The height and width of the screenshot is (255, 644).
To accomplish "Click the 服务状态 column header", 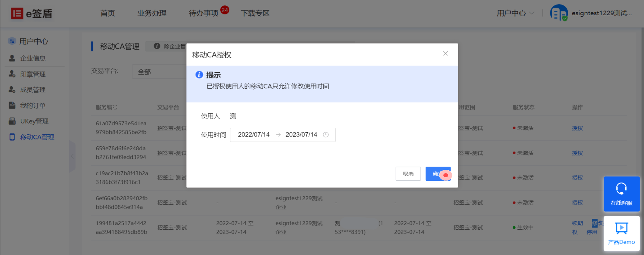I will click(x=524, y=107).
